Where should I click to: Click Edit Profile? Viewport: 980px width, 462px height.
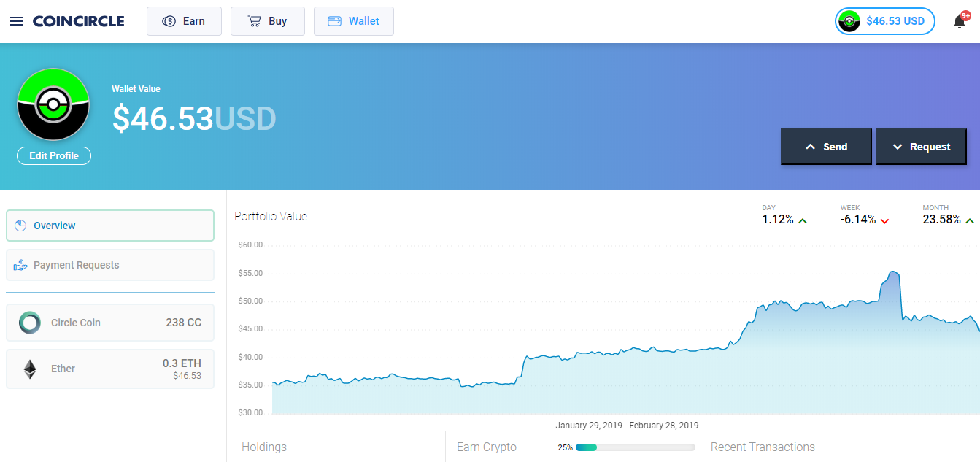54,155
